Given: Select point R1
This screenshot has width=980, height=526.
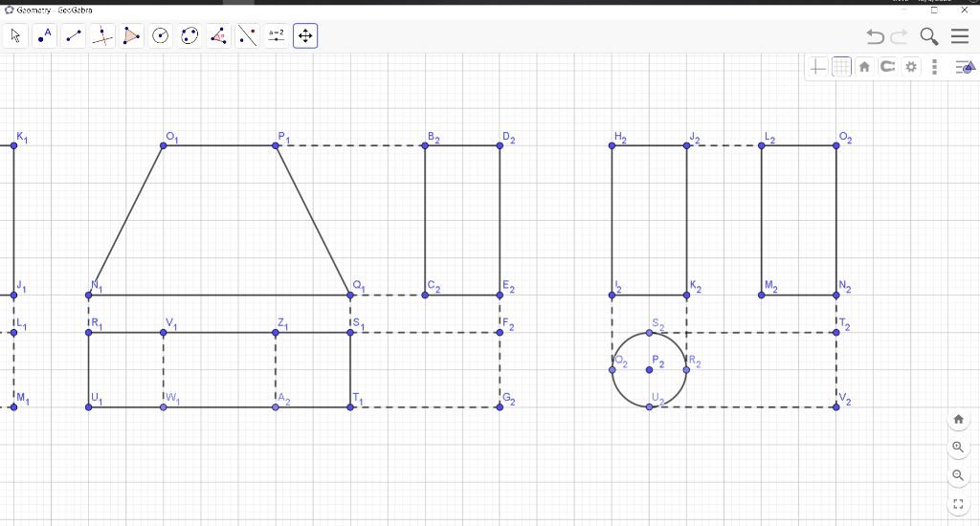Looking at the screenshot, I should [89, 333].
